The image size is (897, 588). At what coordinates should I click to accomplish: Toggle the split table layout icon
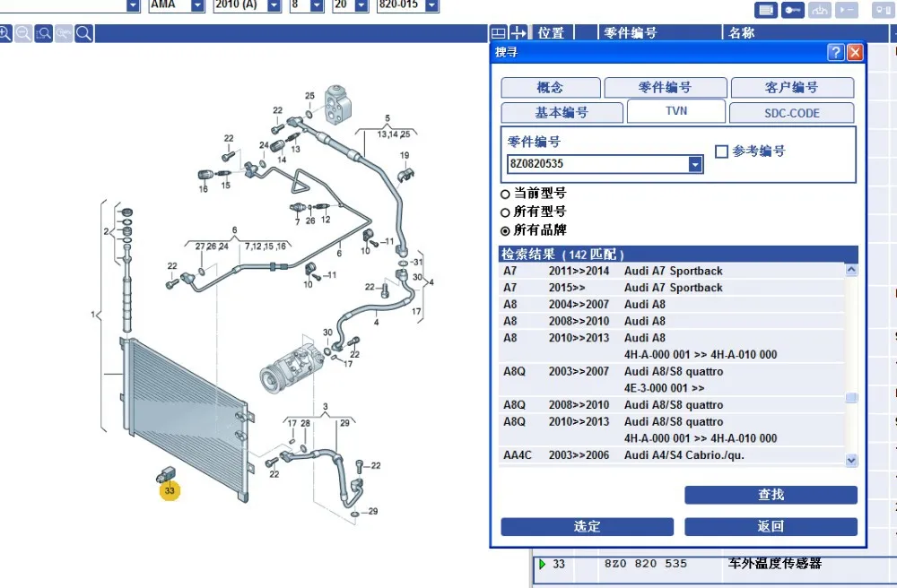[498, 32]
